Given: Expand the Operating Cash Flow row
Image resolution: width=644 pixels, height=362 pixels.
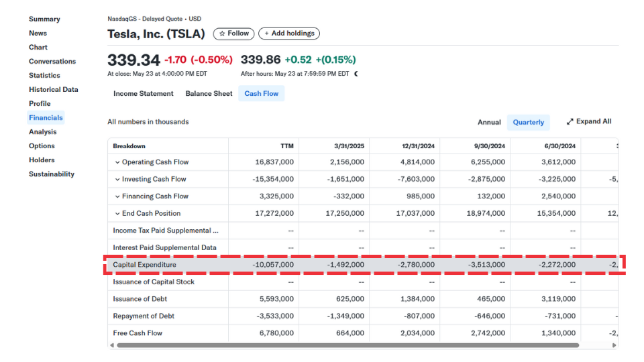Looking at the screenshot, I should pos(117,162).
